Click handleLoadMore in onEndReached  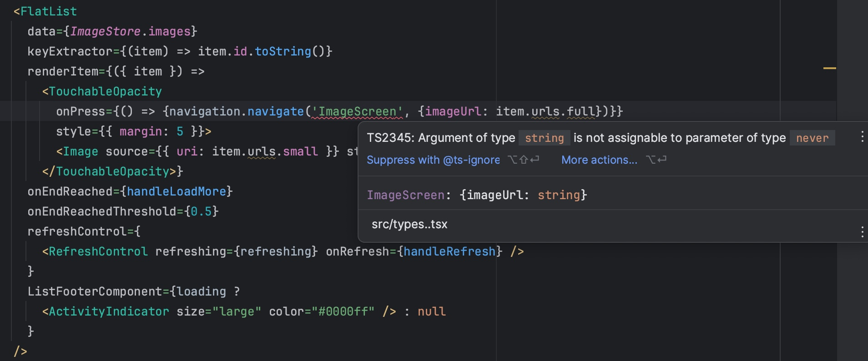click(x=177, y=191)
